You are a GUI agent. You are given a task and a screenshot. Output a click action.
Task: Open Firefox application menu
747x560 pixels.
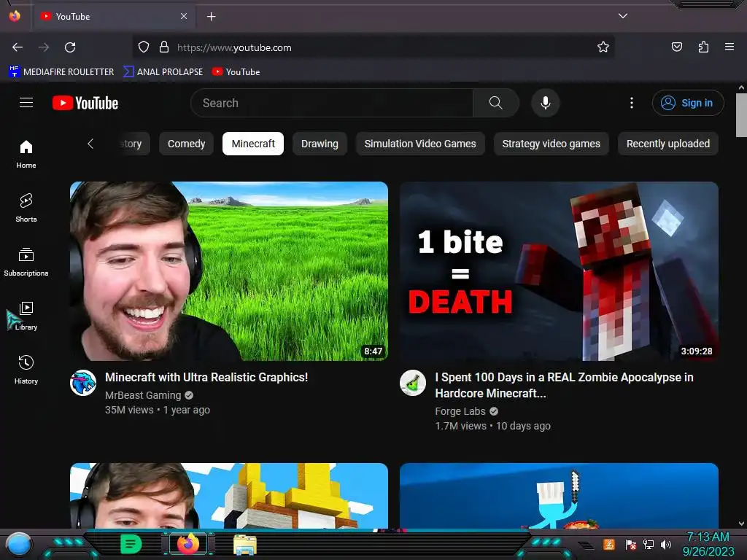click(729, 47)
